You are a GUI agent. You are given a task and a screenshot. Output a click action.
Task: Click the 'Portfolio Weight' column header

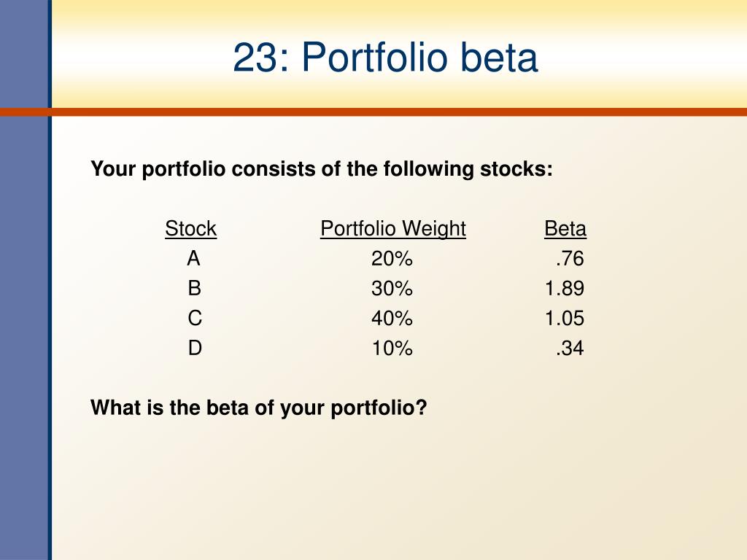click(393, 229)
